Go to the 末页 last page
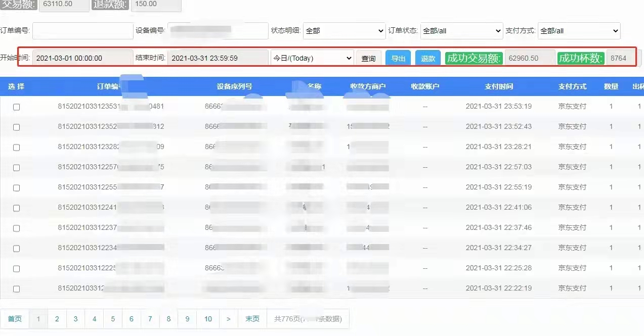 252,319
